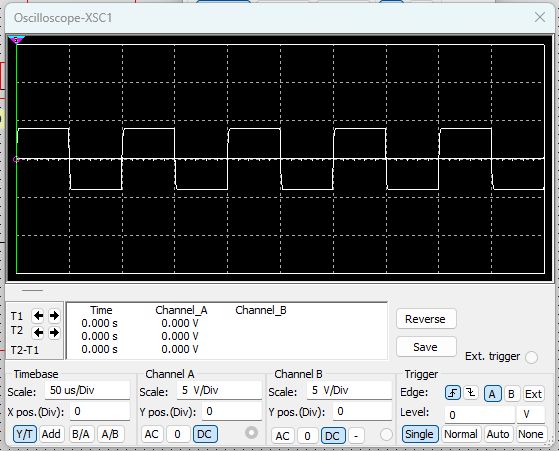Screen dimensions: 559x451
Task: Select Add display mode
Action: pyautogui.click(x=52, y=434)
